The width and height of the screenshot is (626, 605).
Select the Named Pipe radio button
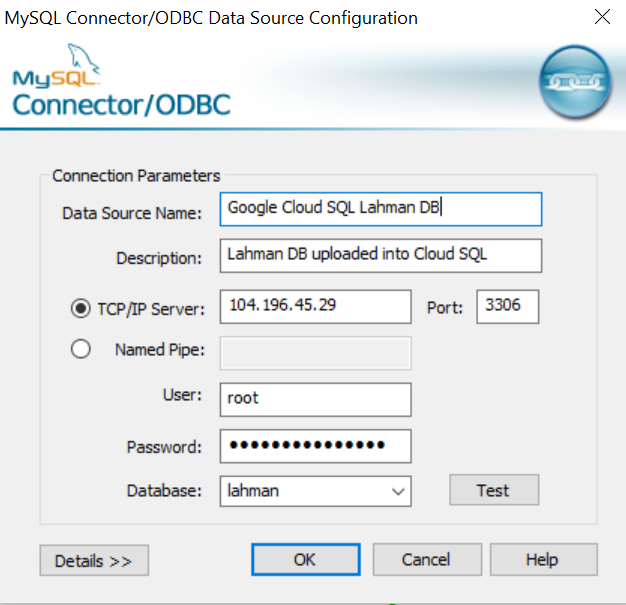click(81, 350)
